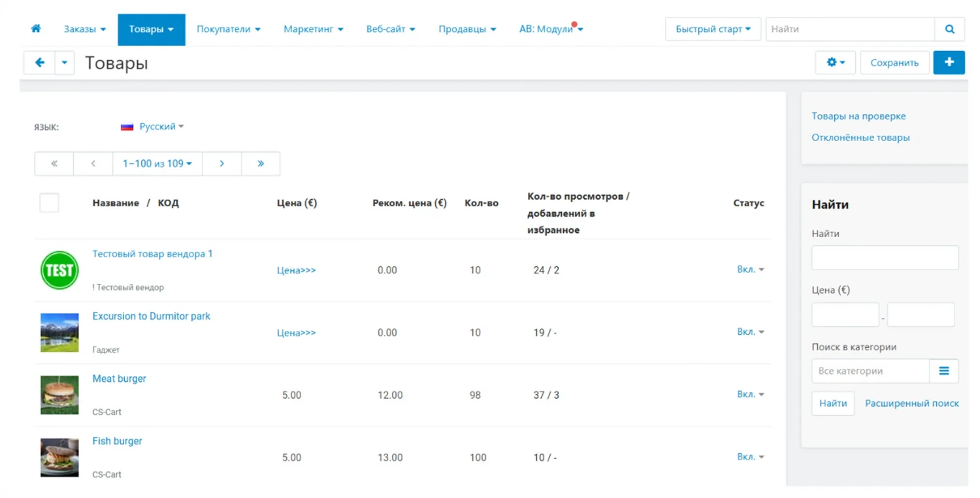Open the Маркетинг menu
This screenshot has height=498, width=980.
tap(313, 29)
